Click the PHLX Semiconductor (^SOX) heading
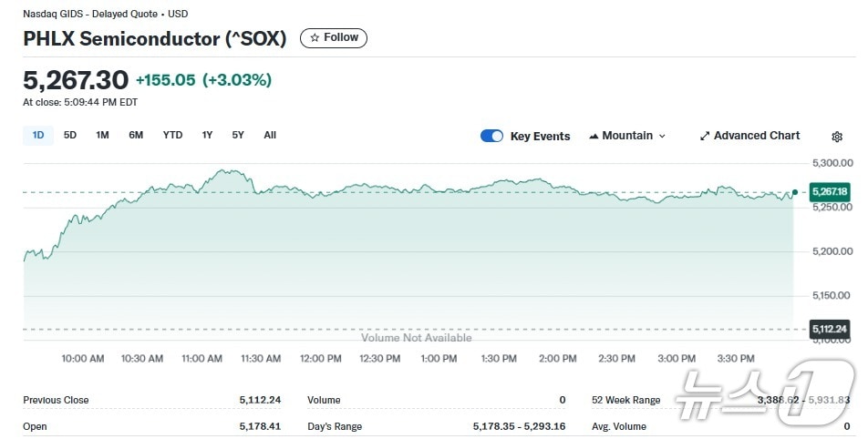Image resolution: width=868 pixels, height=439 pixels. coord(155,38)
